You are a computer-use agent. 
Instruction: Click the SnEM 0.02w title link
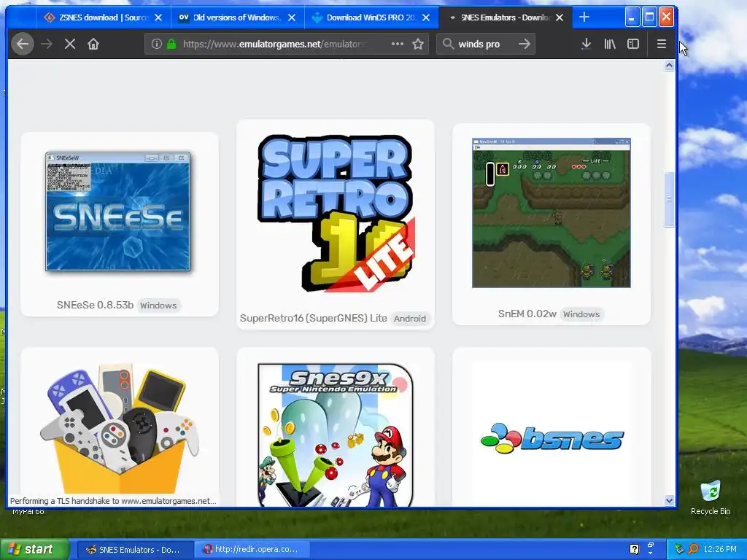point(527,314)
